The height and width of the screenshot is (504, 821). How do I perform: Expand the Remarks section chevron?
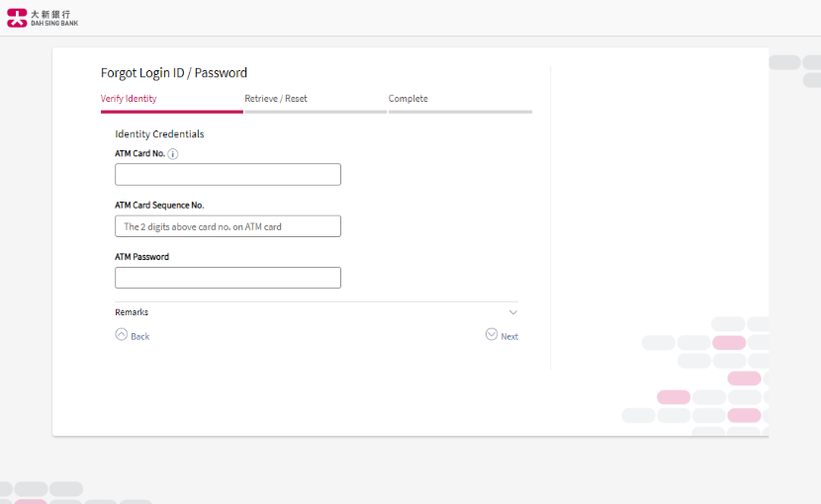513,312
